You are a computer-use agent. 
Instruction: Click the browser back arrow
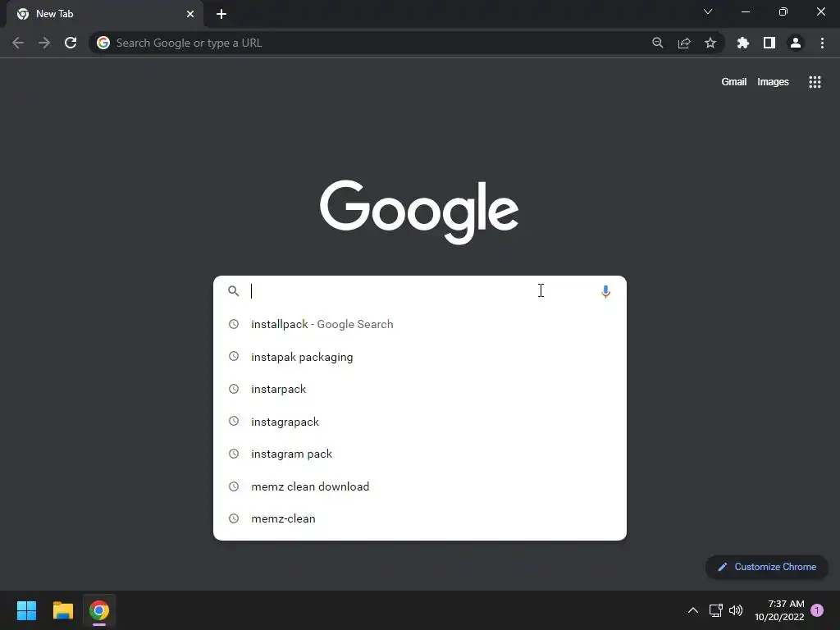pos(18,43)
